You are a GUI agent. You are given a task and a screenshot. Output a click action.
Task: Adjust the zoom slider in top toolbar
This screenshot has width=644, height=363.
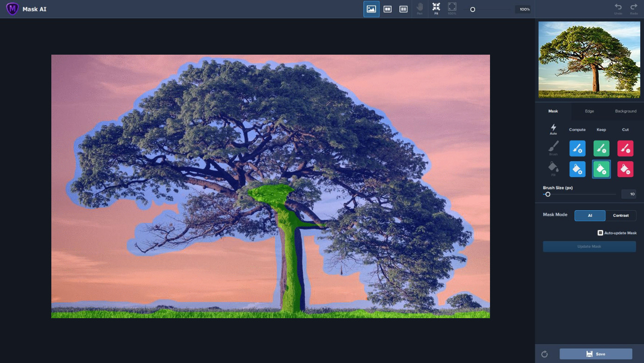pos(472,9)
